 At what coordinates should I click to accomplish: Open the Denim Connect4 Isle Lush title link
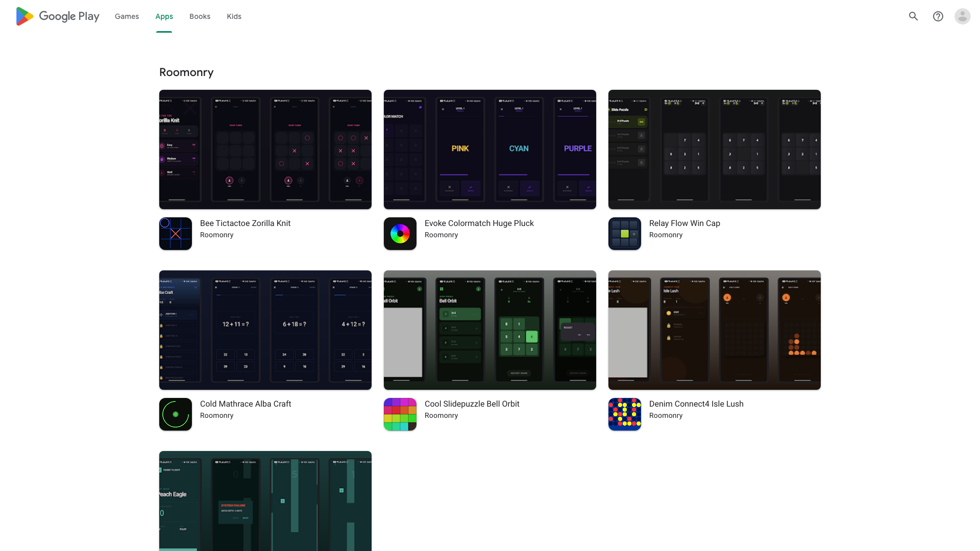pyautogui.click(x=696, y=404)
